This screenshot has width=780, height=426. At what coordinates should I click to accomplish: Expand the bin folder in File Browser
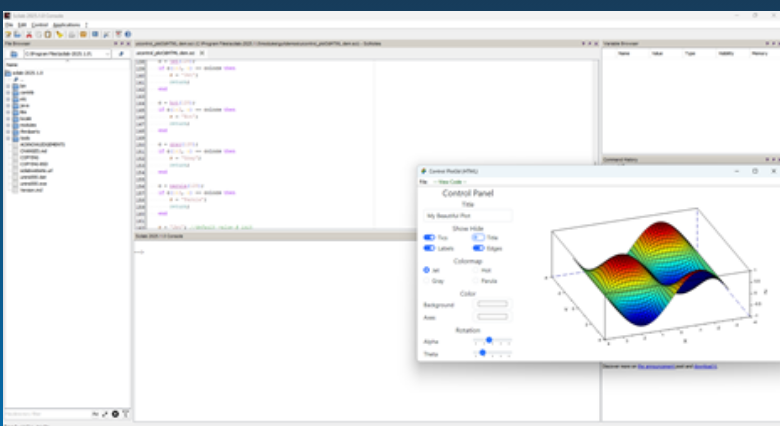[8, 86]
